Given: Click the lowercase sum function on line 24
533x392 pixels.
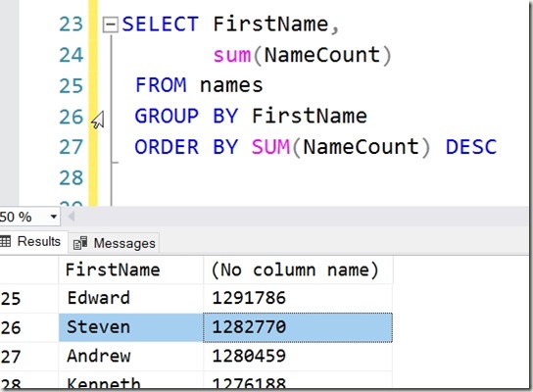Looking at the screenshot, I should 232,55.
